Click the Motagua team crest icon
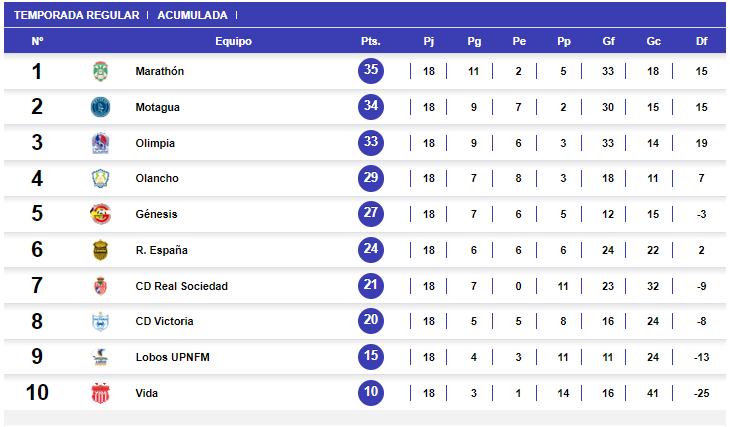Viewport: 730px width, 427px height. pyautogui.click(x=99, y=107)
